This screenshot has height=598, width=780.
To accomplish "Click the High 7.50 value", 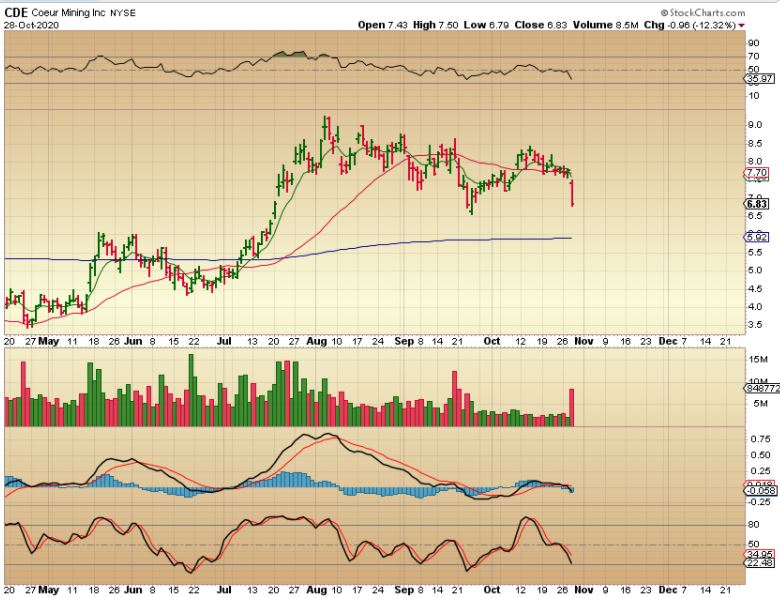I will point(435,25).
